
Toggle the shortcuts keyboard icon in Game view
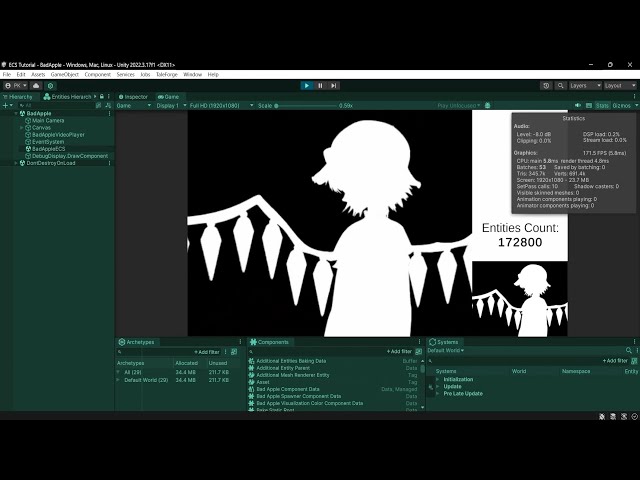[589, 106]
